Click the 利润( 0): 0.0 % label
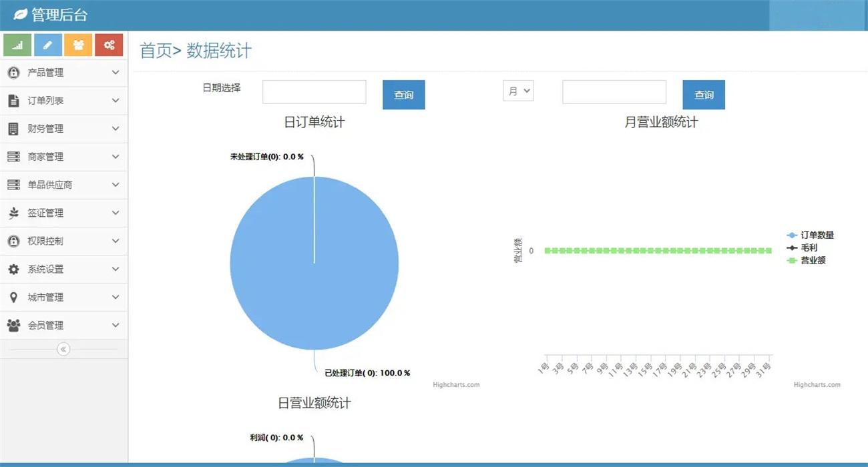Screen dimensions: 868x467 click(x=276, y=438)
